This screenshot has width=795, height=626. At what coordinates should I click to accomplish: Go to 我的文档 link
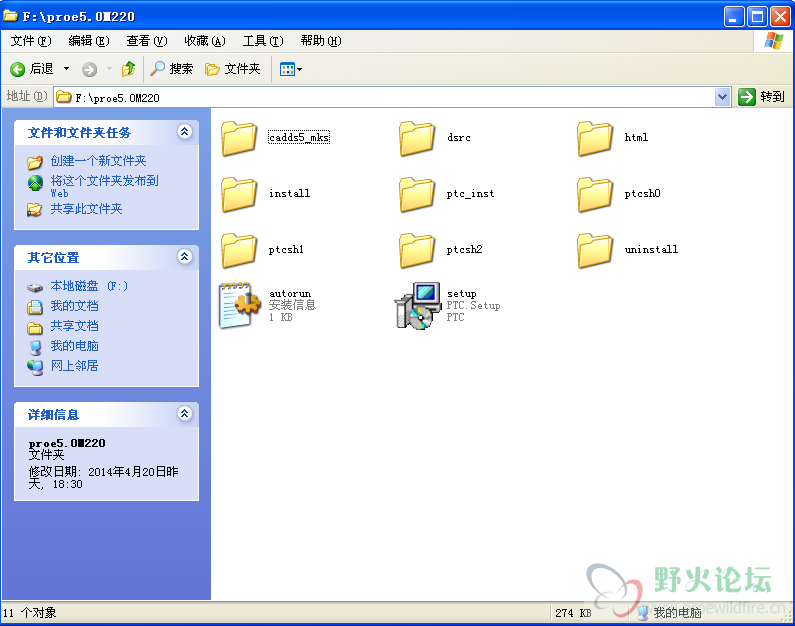(74, 306)
